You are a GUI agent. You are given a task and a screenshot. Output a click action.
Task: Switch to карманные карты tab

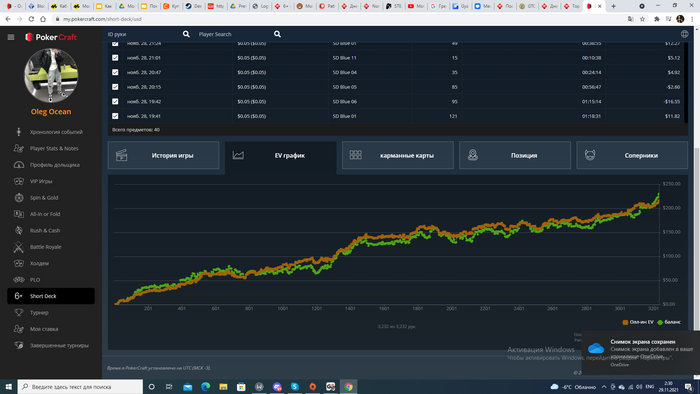click(398, 155)
